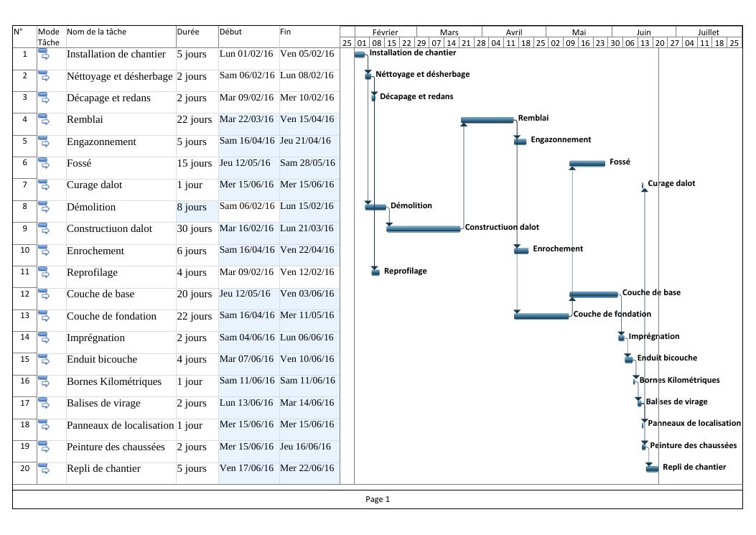Click the task mode icon for Installation de chantier
The image size is (756, 535).
click(x=44, y=55)
